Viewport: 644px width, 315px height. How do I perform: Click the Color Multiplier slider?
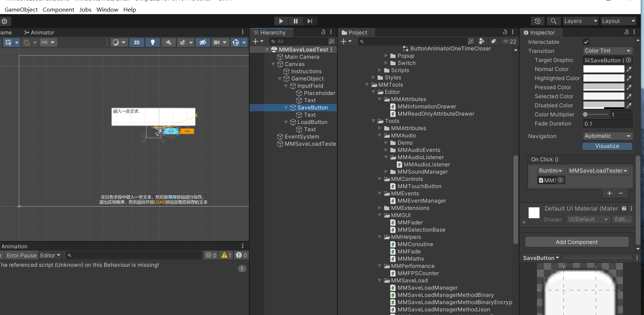[x=595, y=115]
